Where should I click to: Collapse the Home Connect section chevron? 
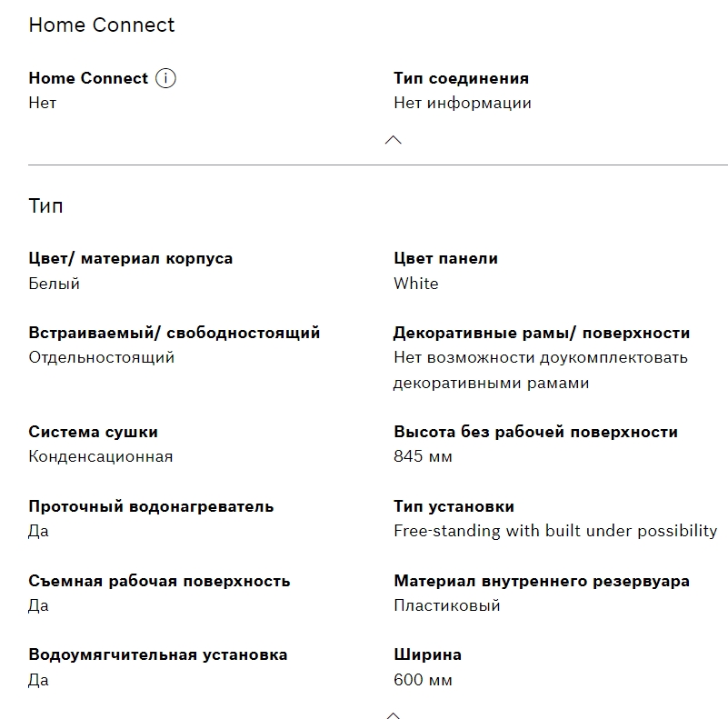tap(394, 140)
